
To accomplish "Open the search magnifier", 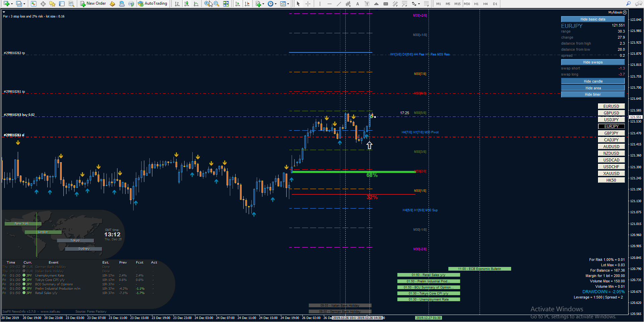I will coord(628,4).
